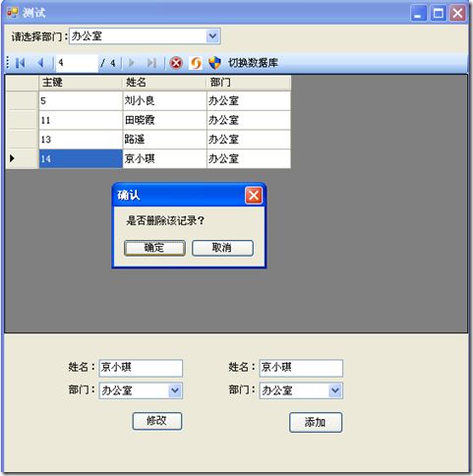Select cell with key 5
473x476 pixels.
point(81,101)
